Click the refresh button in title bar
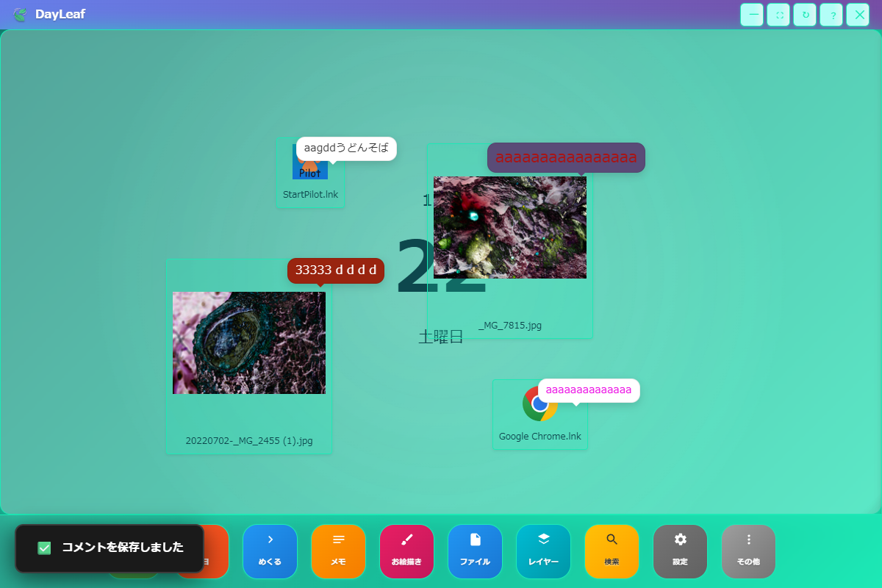Viewport: 882px width, 588px height. point(805,15)
